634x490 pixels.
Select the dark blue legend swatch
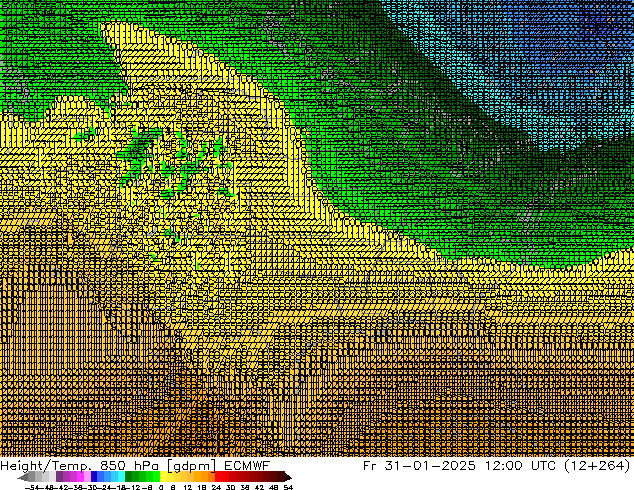point(94,477)
